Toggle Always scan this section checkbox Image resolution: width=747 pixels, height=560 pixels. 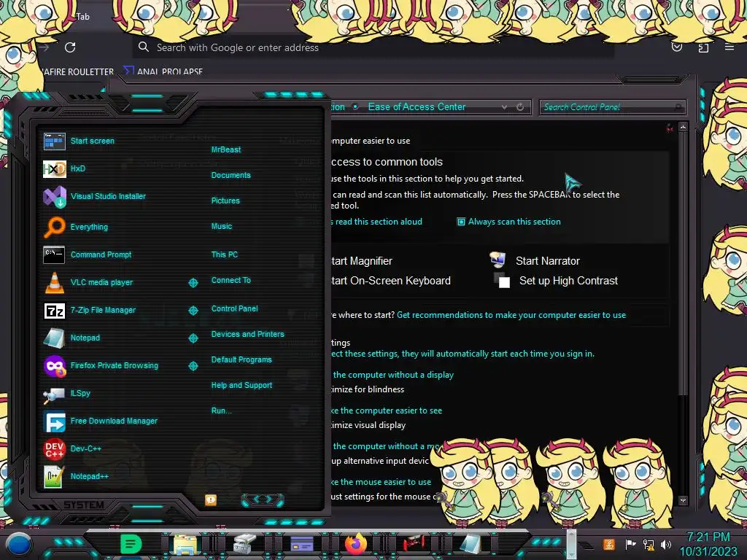click(x=461, y=222)
